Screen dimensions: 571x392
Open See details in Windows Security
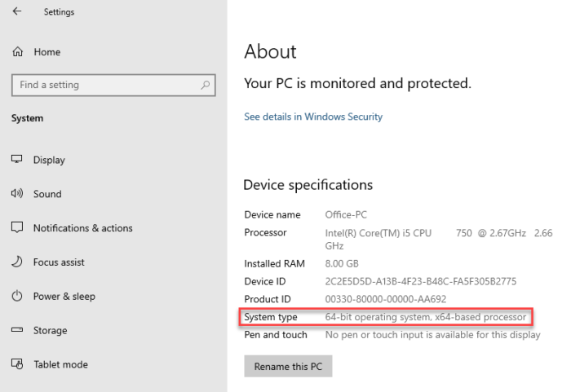tap(313, 117)
